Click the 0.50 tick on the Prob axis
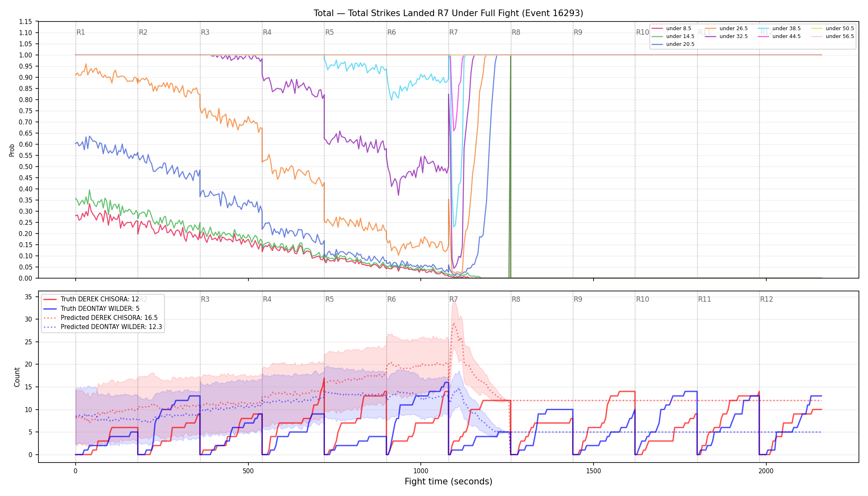The image size is (868, 496). 26,167
